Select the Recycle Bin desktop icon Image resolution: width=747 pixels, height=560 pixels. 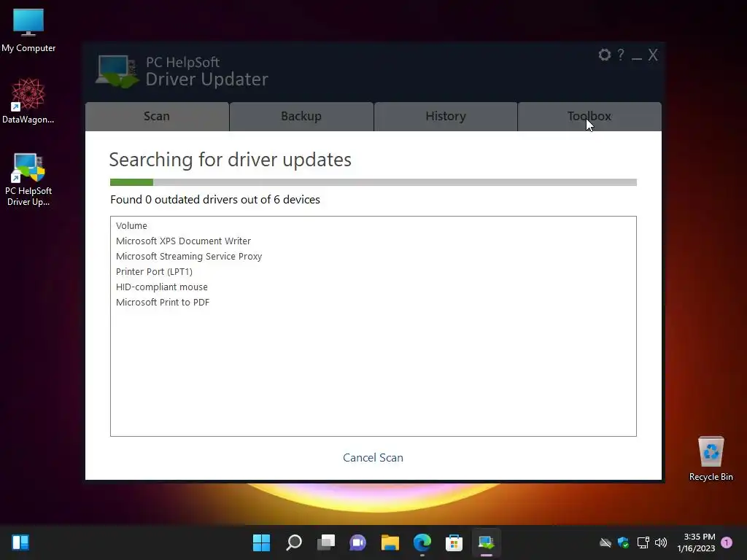click(711, 459)
